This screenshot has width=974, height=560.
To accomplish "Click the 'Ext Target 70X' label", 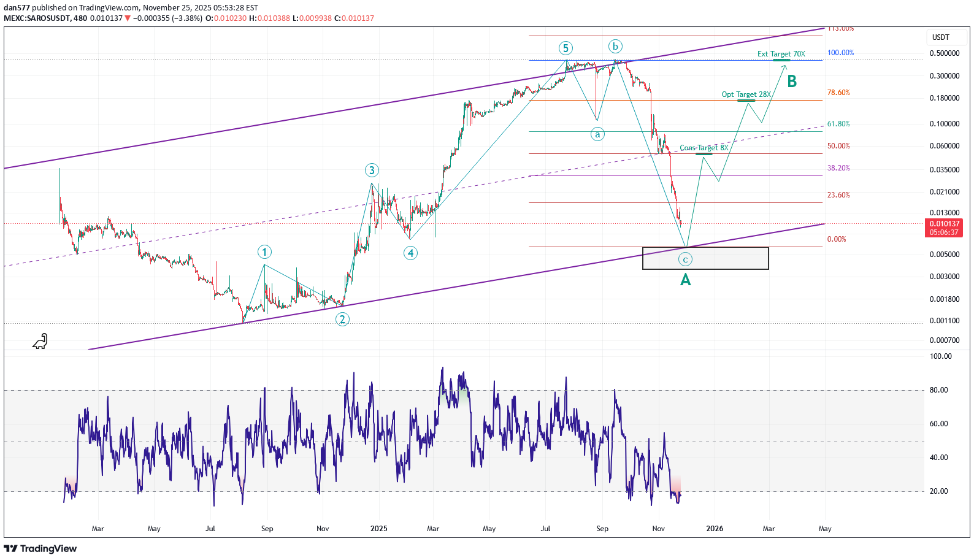I will click(781, 54).
